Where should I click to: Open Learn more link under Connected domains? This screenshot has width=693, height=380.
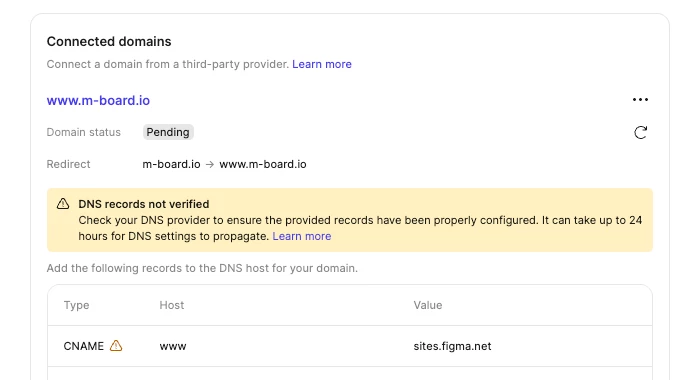click(322, 64)
